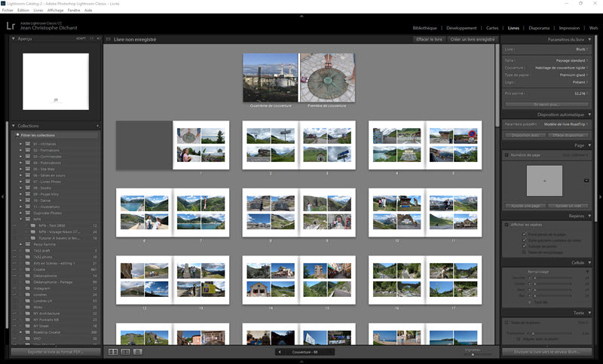Click Effacer disposition button

click(x=568, y=136)
